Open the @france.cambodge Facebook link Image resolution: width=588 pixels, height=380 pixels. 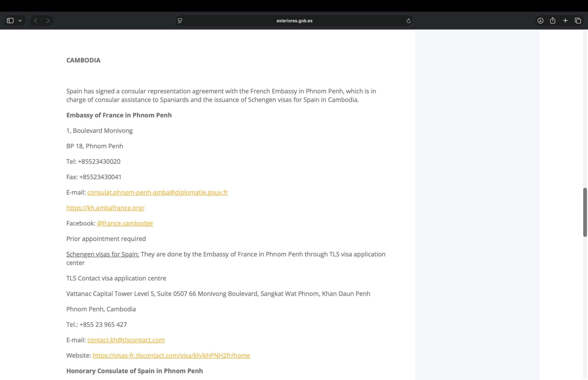[125, 223]
